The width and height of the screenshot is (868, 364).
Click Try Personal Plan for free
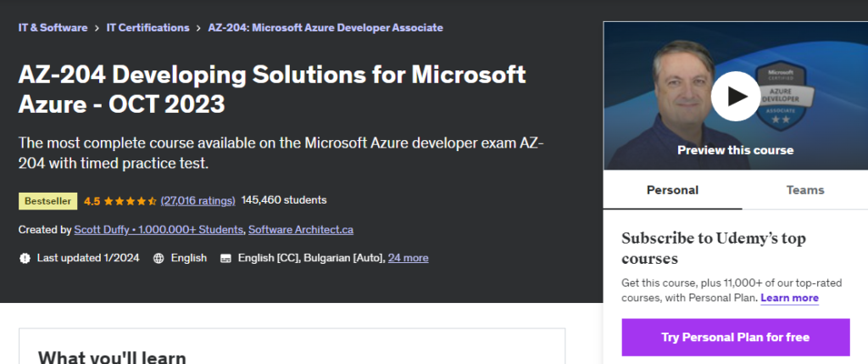click(x=735, y=338)
